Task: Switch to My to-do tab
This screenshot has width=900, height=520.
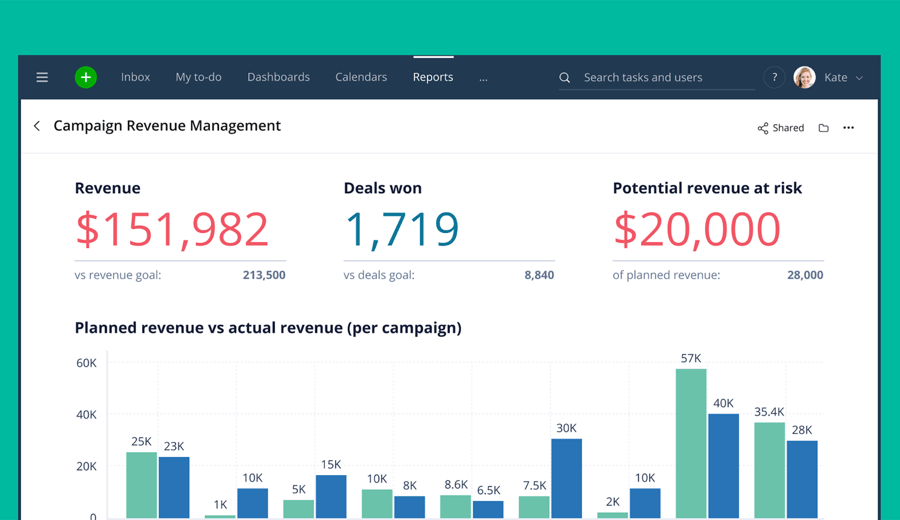Action: [x=198, y=77]
